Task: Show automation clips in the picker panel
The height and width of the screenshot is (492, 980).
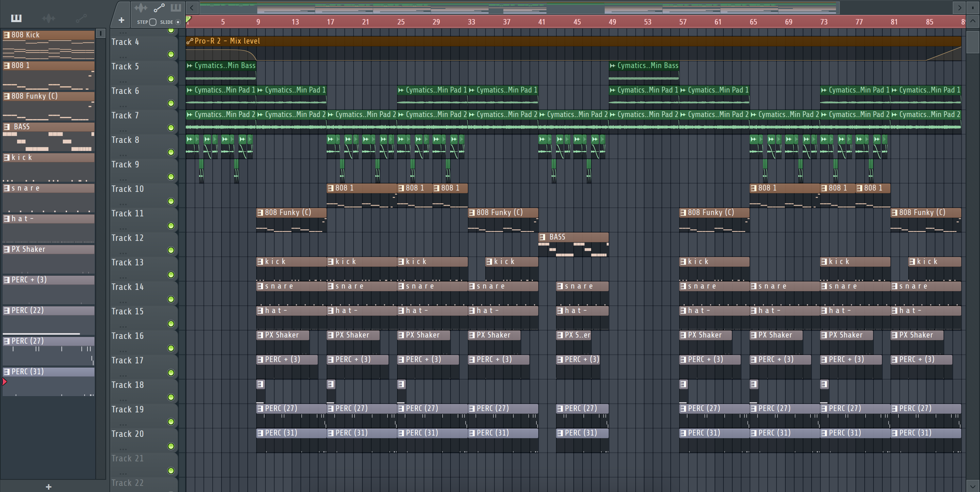Action: pos(81,18)
